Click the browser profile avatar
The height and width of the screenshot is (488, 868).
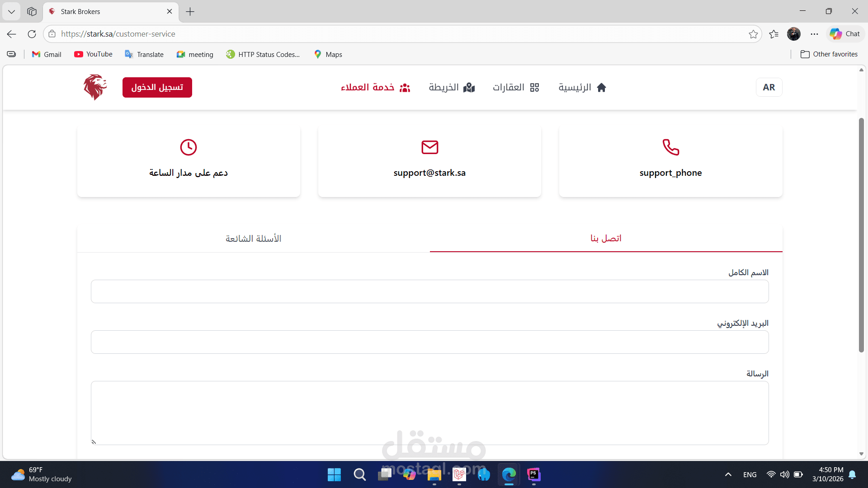point(793,34)
